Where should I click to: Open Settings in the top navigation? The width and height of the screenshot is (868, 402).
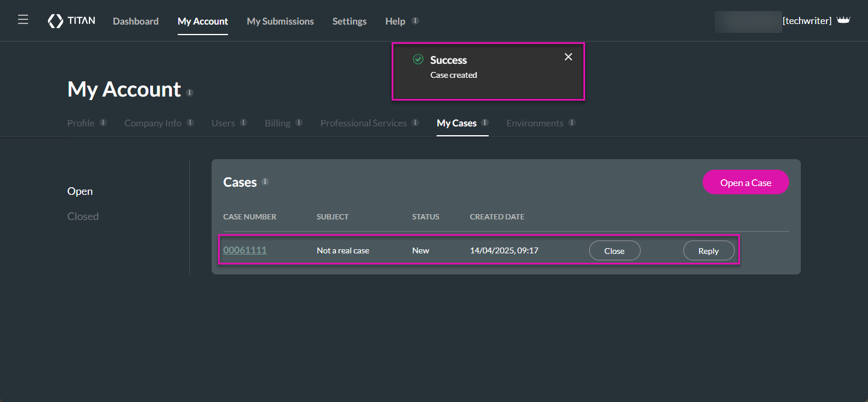click(350, 21)
